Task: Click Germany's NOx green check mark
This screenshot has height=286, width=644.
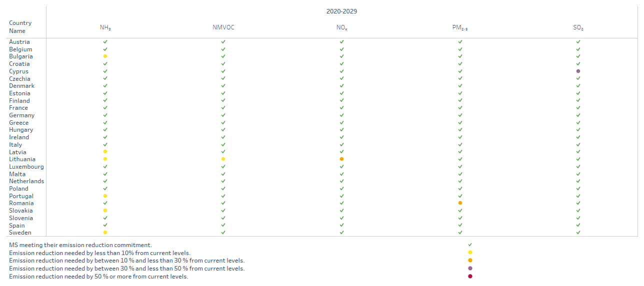Action: click(x=341, y=115)
